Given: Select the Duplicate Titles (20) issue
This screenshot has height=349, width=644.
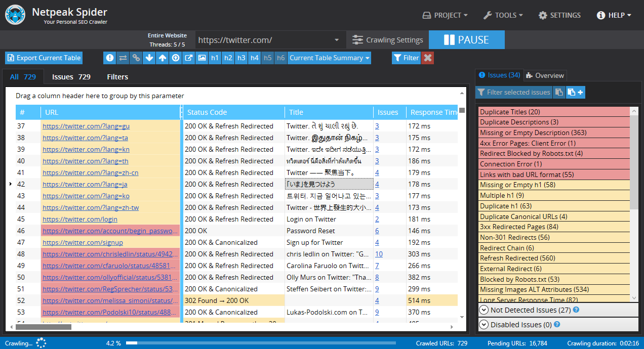Looking at the screenshot, I should (554, 112).
